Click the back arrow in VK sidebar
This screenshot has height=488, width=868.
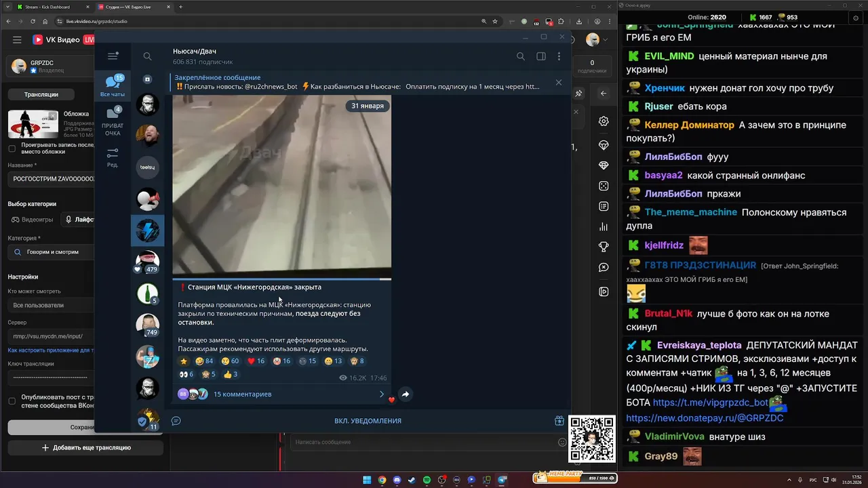coord(604,94)
